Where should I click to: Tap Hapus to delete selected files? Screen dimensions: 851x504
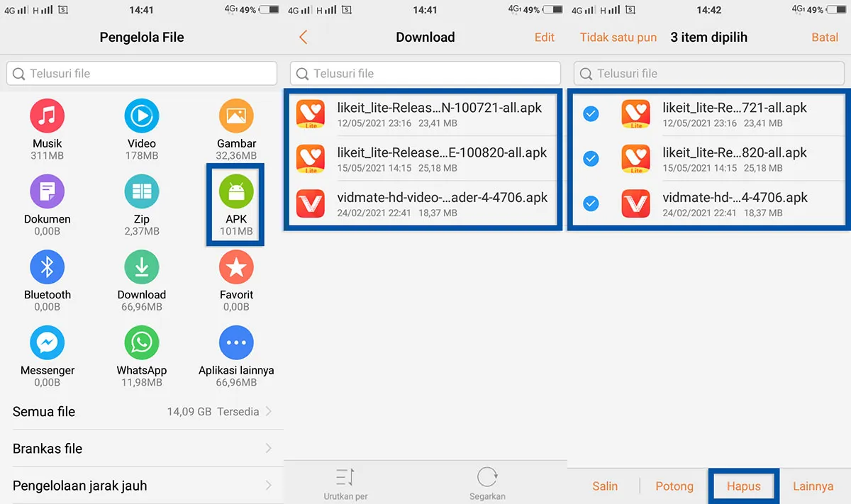pyautogui.click(x=743, y=486)
